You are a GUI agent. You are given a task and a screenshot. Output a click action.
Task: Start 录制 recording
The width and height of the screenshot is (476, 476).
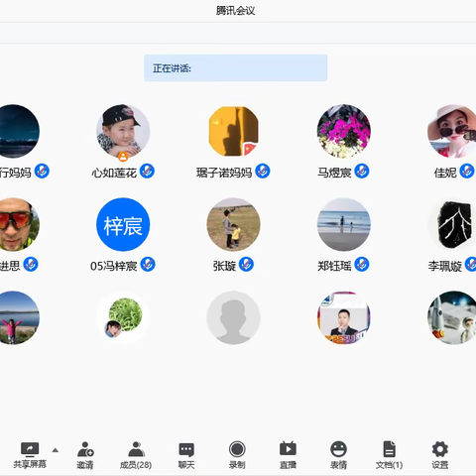click(237, 455)
